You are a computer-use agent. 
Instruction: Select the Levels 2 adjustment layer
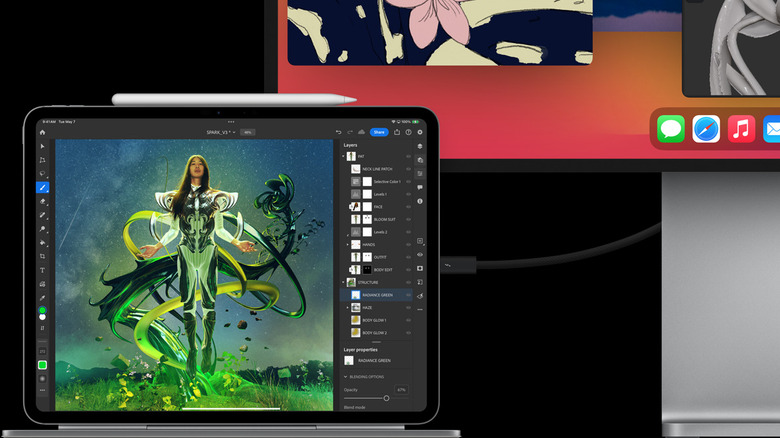377,232
